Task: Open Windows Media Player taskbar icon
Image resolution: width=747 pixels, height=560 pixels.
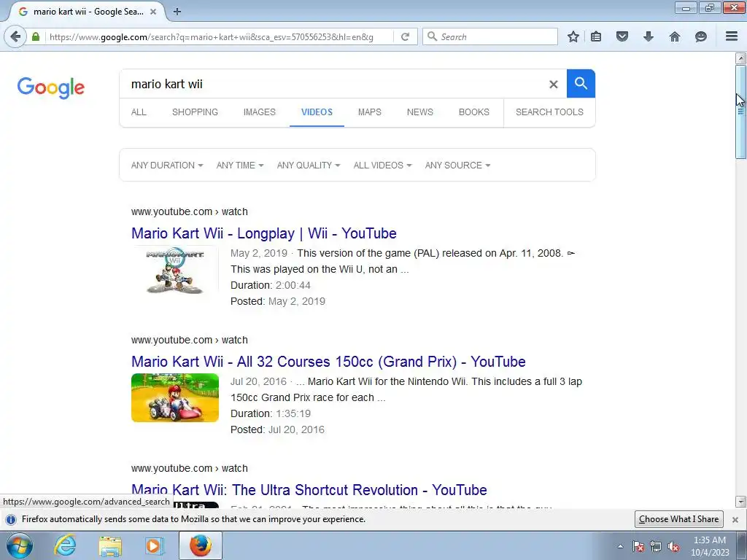Action: pyautogui.click(x=154, y=545)
